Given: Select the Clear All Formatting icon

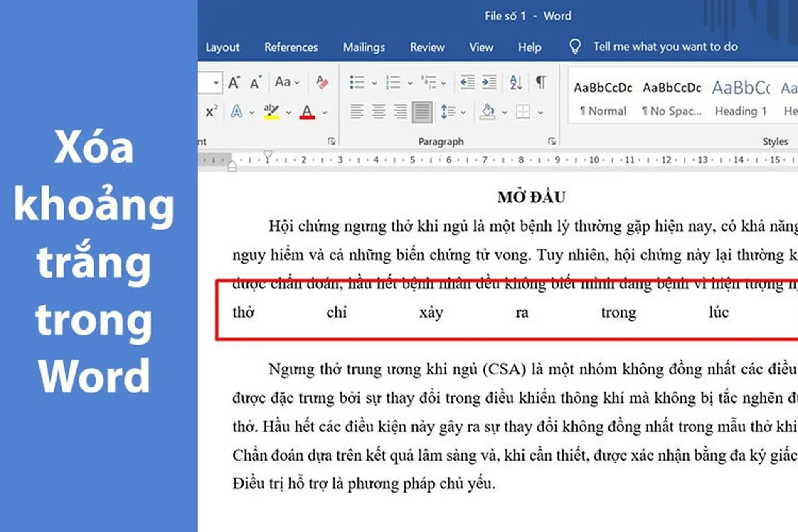Looking at the screenshot, I should click(323, 82).
